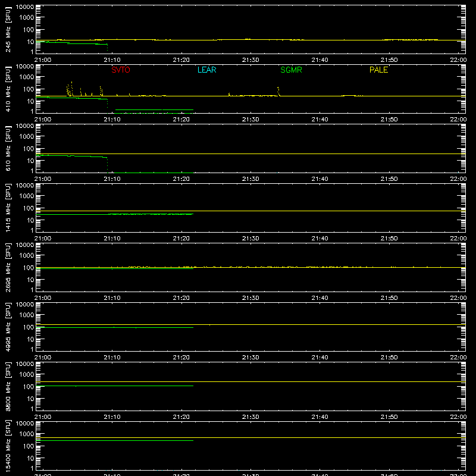Select the 410 MHz [SFU] axis title
476x476 pixels.
click(8, 89)
